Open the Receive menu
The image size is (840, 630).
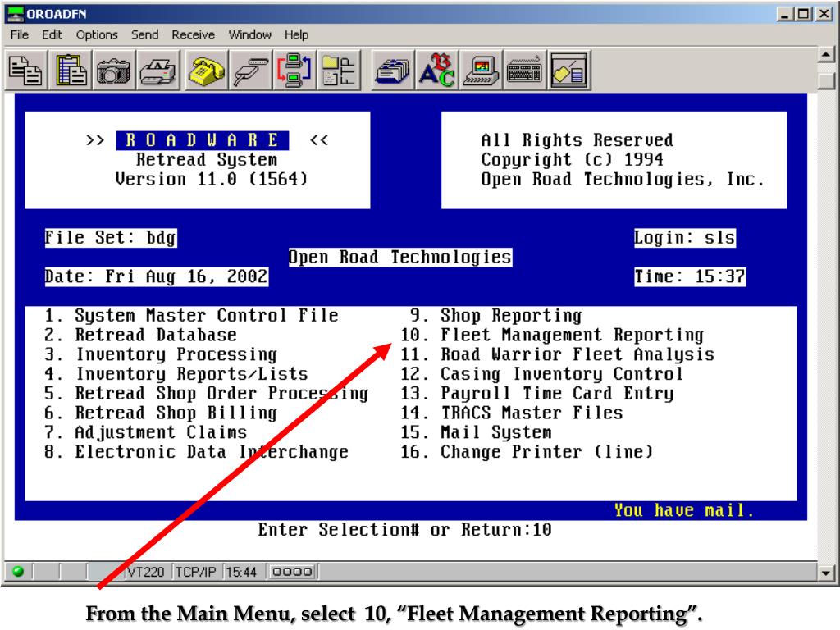193,34
